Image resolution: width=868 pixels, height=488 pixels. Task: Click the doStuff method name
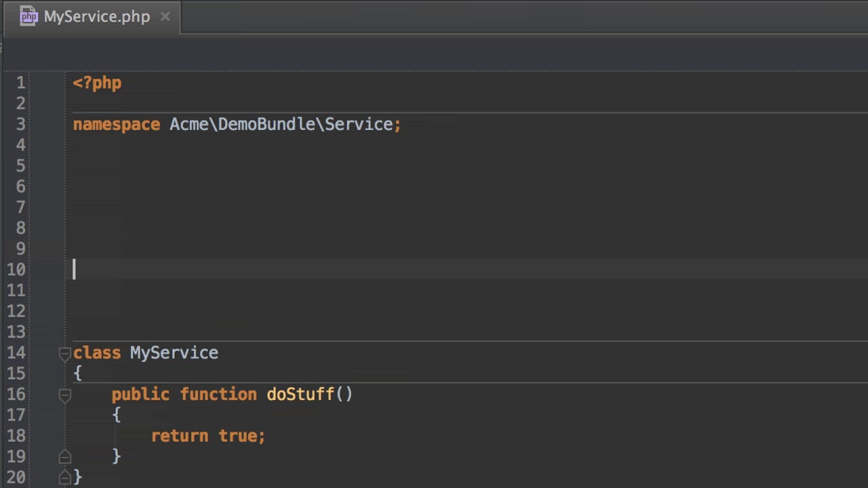coord(300,394)
